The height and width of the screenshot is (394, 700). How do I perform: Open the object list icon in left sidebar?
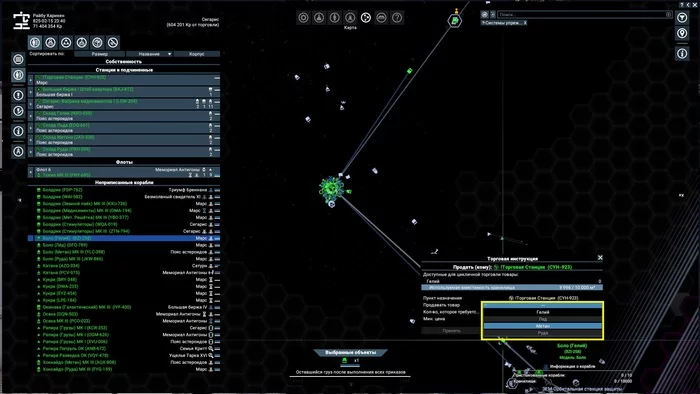tap(18, 59)
